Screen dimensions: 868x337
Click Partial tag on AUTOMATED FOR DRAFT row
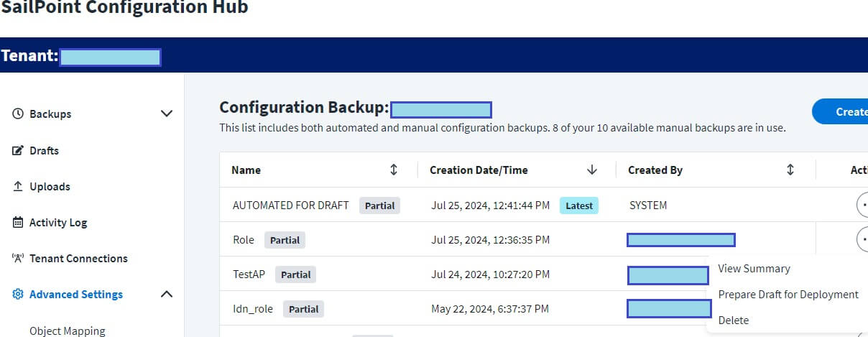(x=380, y=206)
